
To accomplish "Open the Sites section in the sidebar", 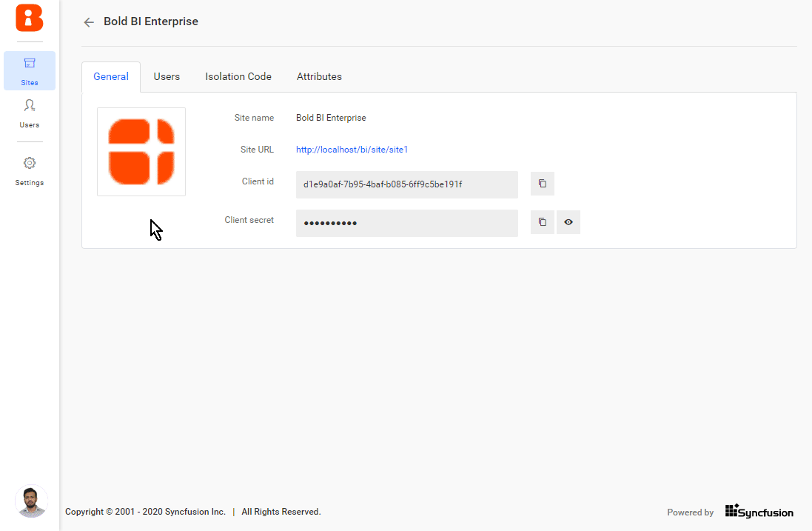I will tap(29, 70).
